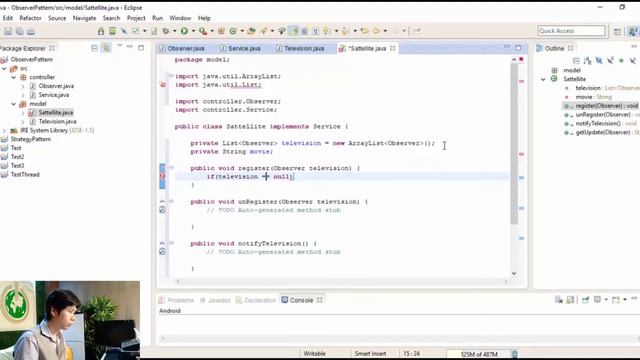Image resolution: width=640 pixels, height=360 pixels.
Task: Click the Run Last Tool (external tools) icon
Action: pyautogui.click(x=203, y=31)
